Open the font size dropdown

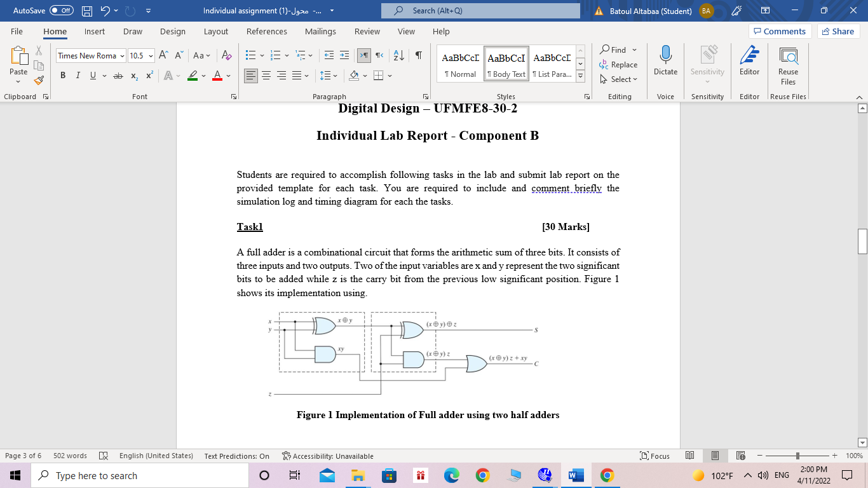click(151, 55)
